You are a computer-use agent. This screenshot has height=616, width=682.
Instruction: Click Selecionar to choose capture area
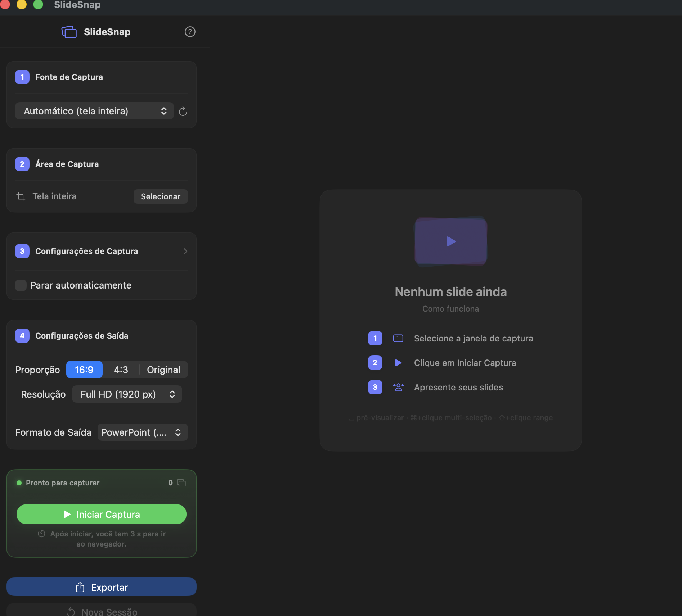160,196
